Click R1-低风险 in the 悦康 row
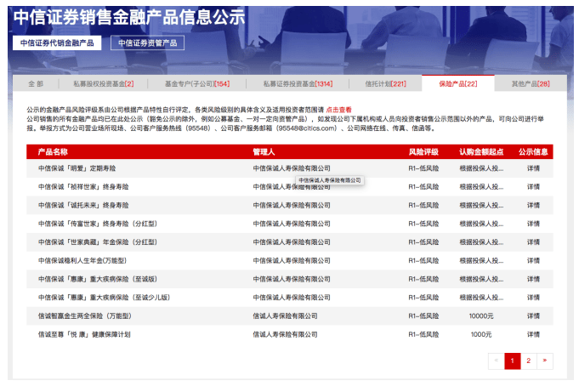 [x=423, y=335]
